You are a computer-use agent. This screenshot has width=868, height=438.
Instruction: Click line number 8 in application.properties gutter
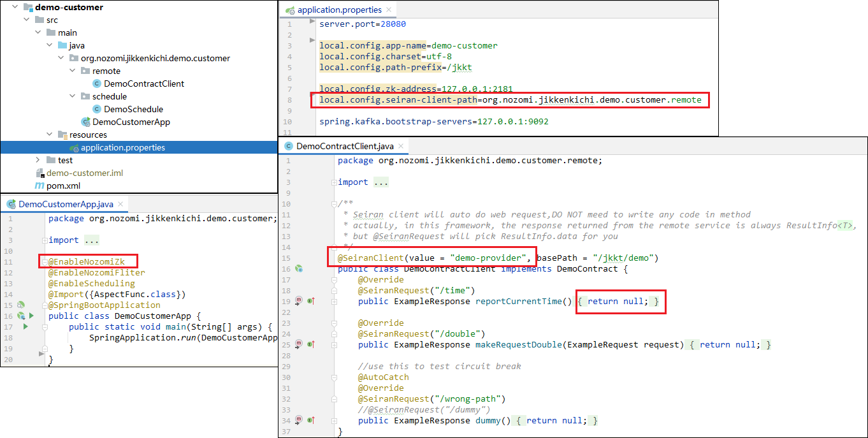pos(289,99)
